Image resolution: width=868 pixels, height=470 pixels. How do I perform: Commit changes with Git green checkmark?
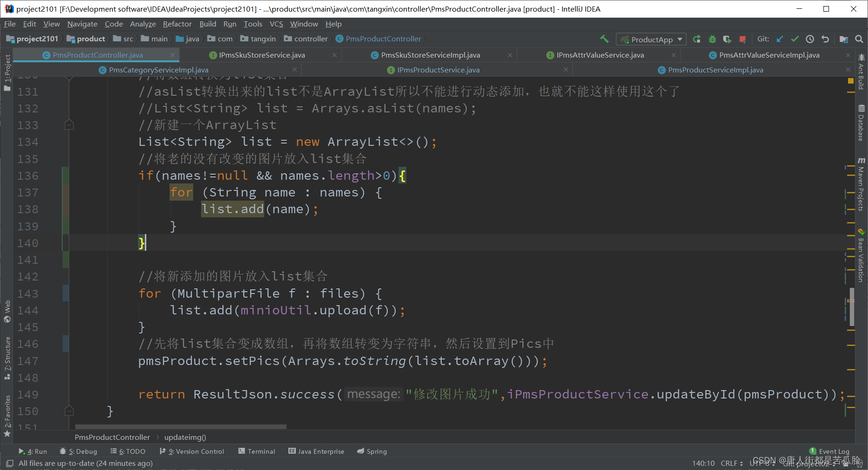tap(795, 39)
